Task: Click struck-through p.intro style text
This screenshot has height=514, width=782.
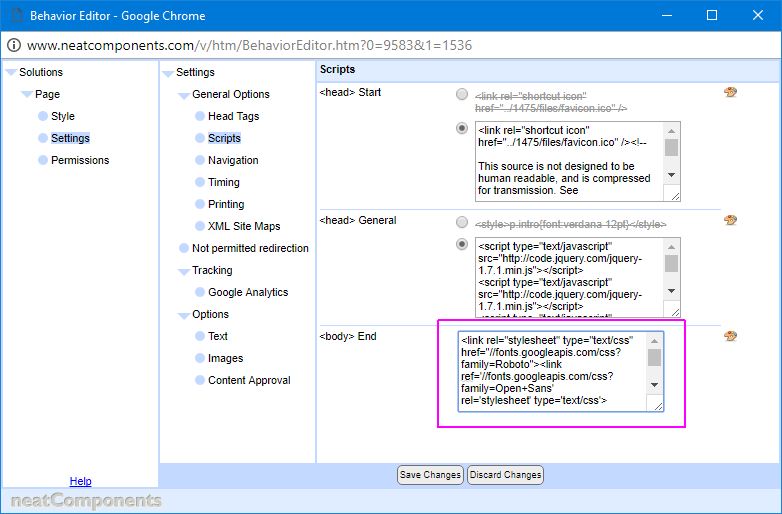Action: point(571,224)
